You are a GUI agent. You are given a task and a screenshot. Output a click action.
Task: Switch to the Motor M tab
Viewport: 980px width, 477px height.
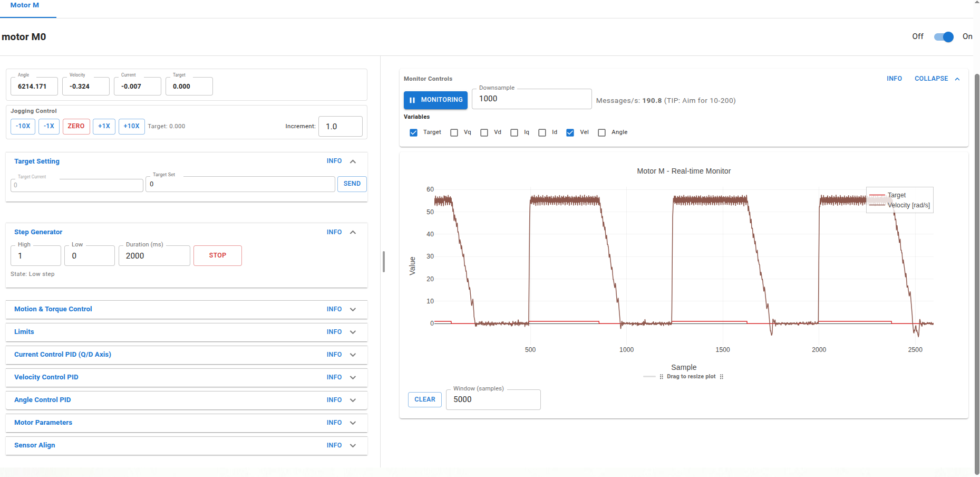coord(25,5)
